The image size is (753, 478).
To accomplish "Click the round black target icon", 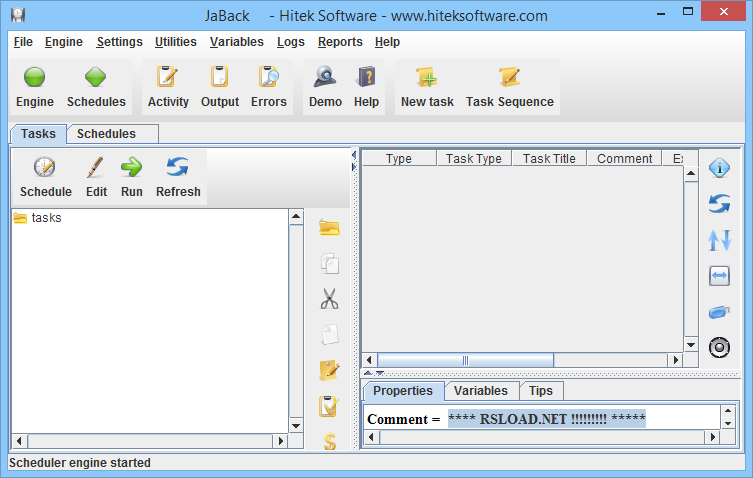I will pos(719,347).
